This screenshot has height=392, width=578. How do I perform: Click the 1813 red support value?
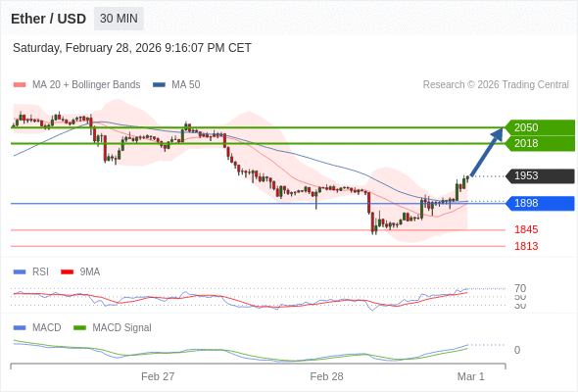[526, 246]
